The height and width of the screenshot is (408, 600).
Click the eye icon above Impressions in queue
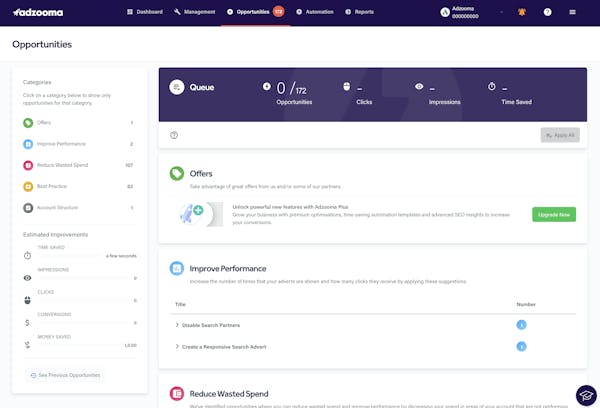419,86
